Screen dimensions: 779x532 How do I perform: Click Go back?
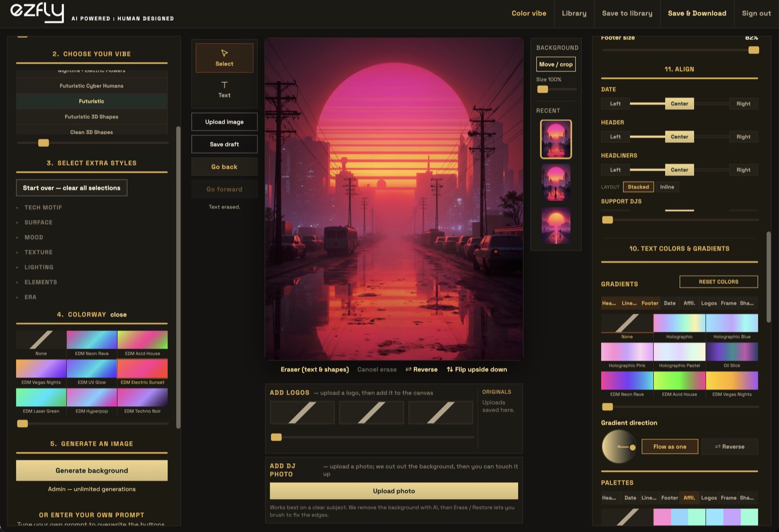pyautogui.click(x=224, y=167)
